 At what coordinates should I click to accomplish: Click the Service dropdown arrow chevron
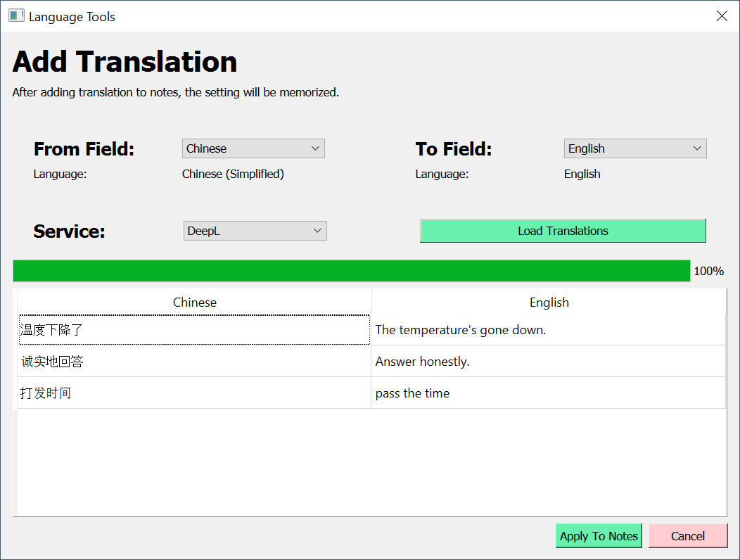point(317,231)
